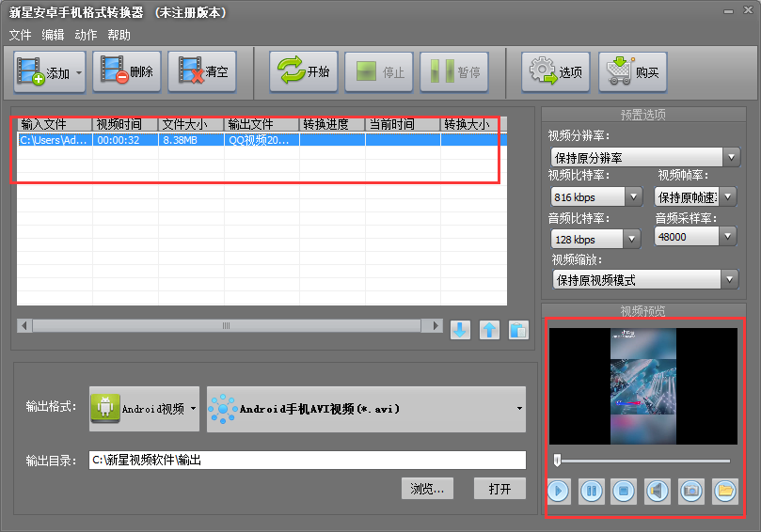761x532 pixels.
Task: Click the 视频时间 column header
Action: tap(125, 125)
